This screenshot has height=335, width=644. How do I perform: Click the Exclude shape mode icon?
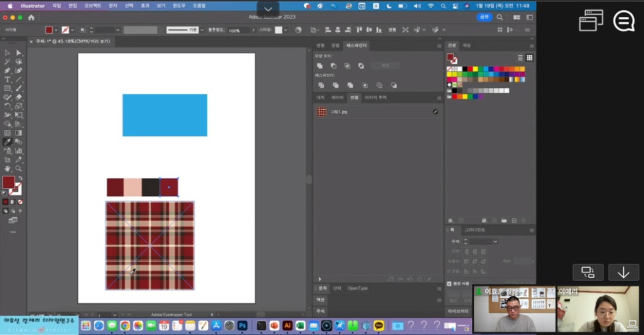click(x=361, y=66)
